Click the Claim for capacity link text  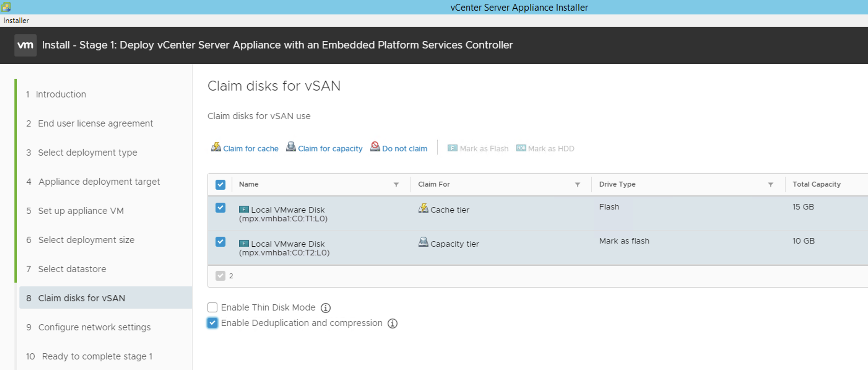click(330, 148)
